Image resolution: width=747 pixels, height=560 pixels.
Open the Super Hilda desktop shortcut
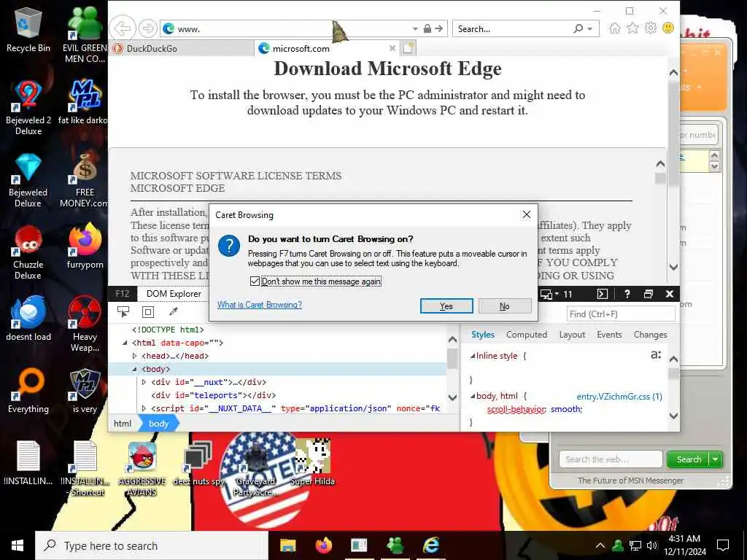click(312, 462)
